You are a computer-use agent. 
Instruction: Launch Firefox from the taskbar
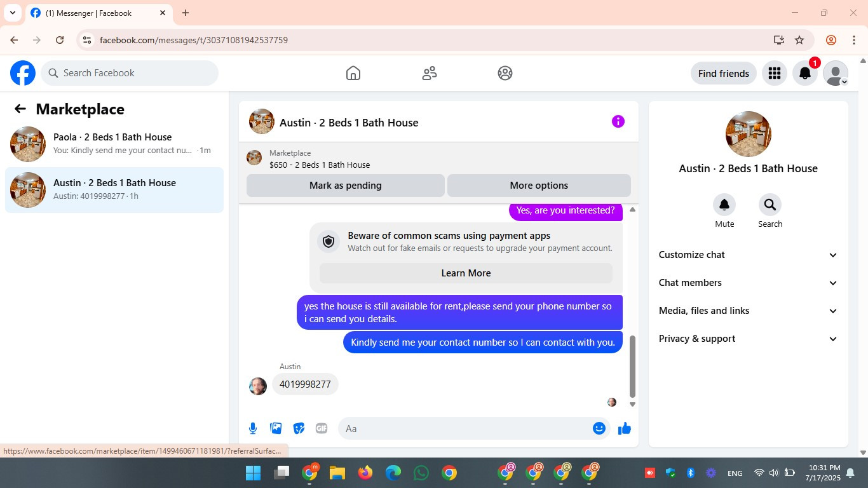coord(365,473)
